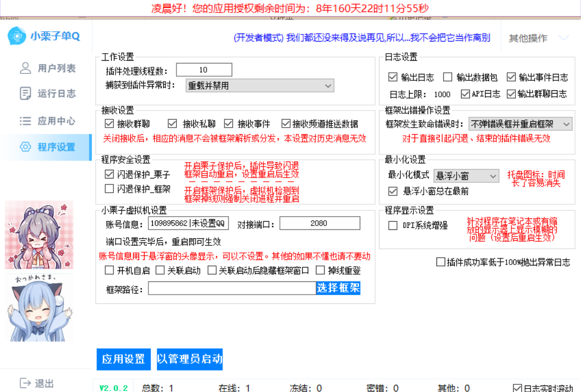Open the 运行日志 sidebar panel

pyautogui.click(x=46, y=93)
